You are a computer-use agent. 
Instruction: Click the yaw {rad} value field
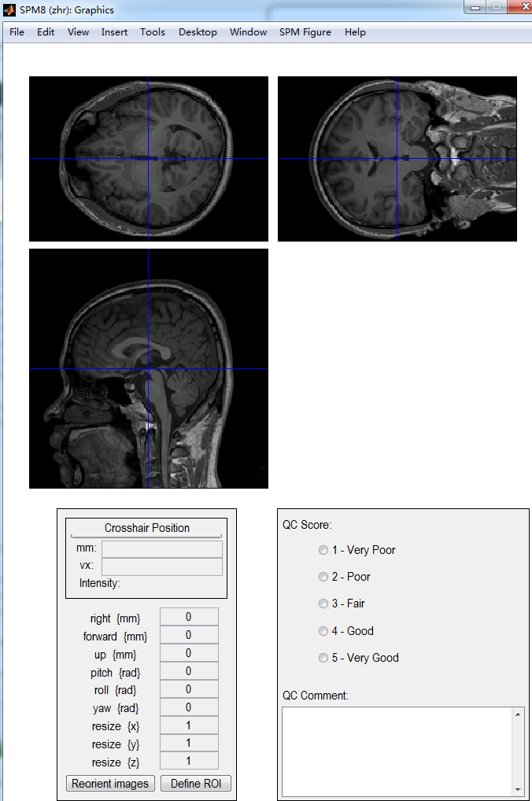189,707
